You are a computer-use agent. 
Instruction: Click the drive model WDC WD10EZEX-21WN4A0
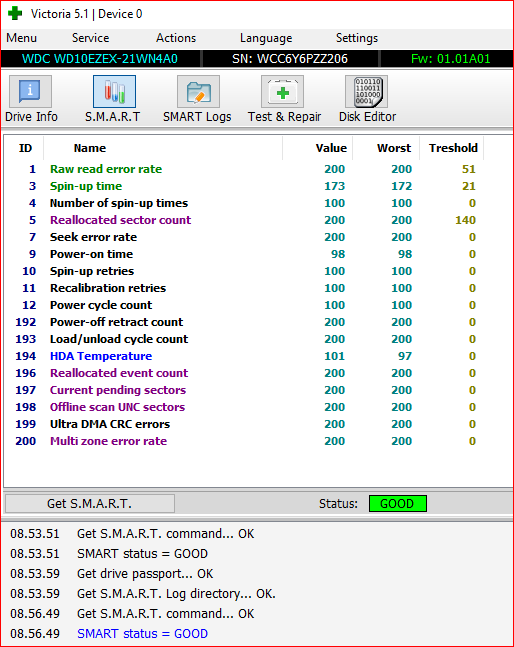point(100,59)
